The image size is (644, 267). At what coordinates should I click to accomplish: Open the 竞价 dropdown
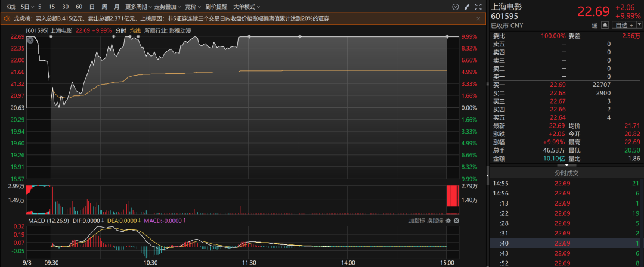point(193,7)
